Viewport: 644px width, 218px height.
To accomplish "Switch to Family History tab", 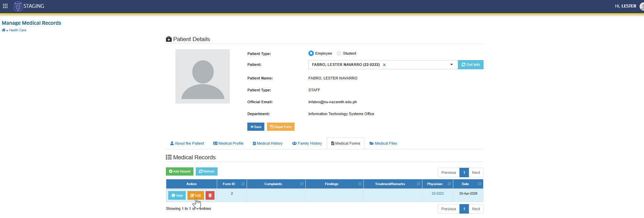I will point(307,143).
